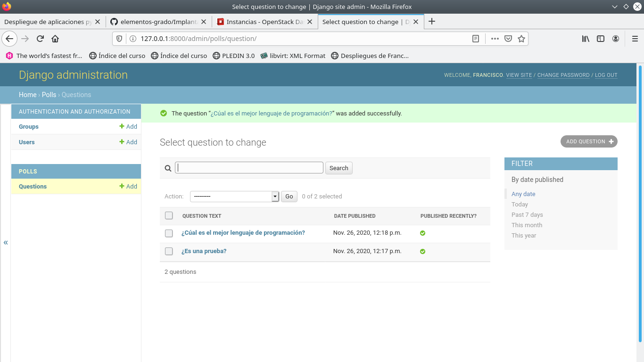
Task: Click green check icon for ¿Es una prueba?
Action: click(422, 251)
